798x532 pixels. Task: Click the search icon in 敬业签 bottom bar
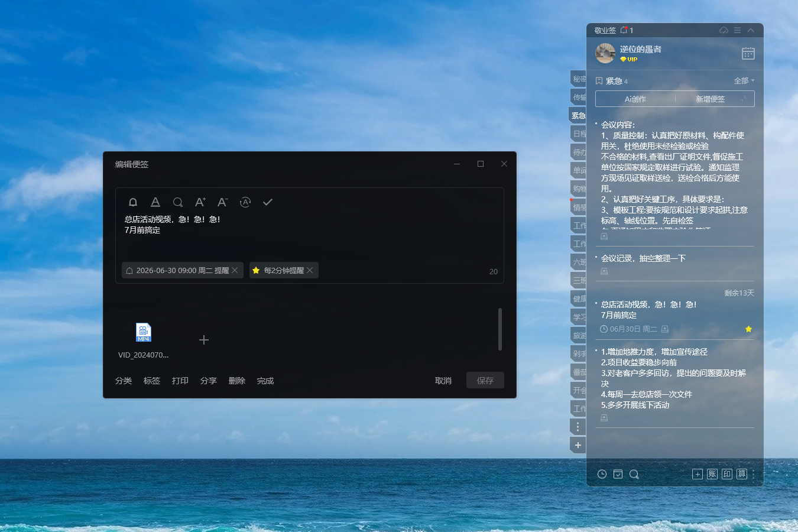(x=634, y=474)
